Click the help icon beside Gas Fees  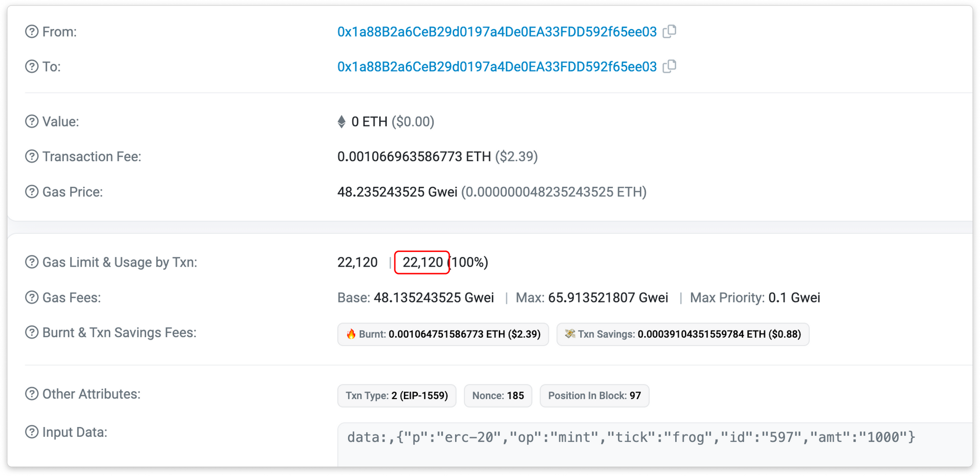[32, 298]
